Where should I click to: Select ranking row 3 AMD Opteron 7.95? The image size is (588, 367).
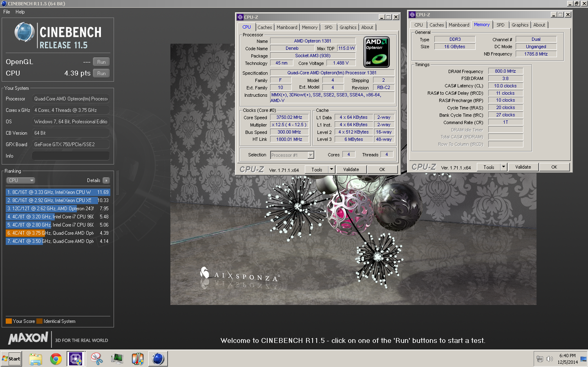58,209
